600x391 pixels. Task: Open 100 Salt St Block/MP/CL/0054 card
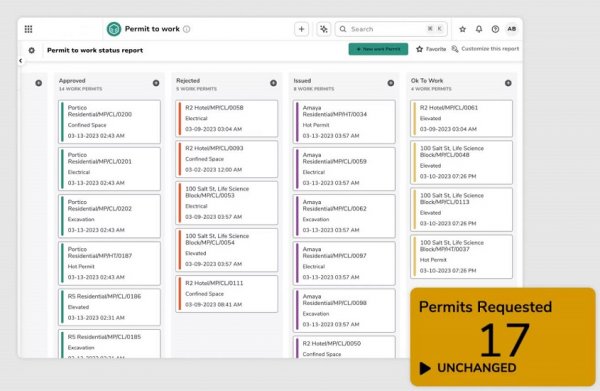click(227, 250)
